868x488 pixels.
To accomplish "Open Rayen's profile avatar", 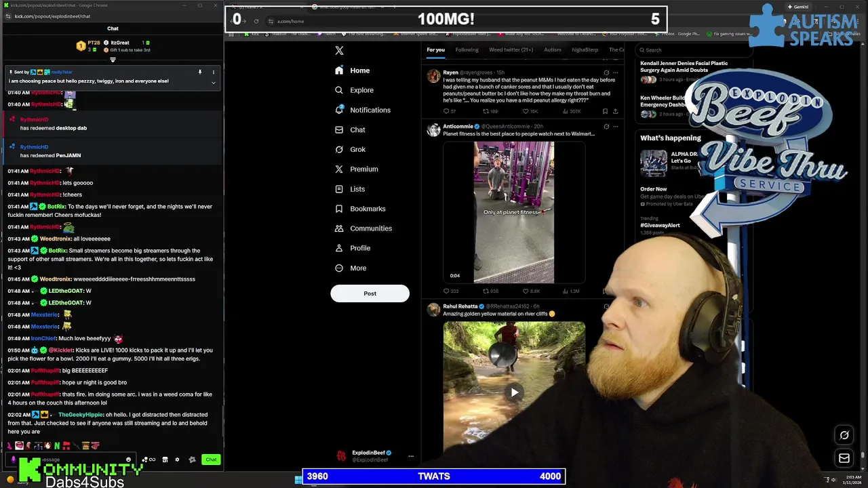I will click(x=433, y=77).
